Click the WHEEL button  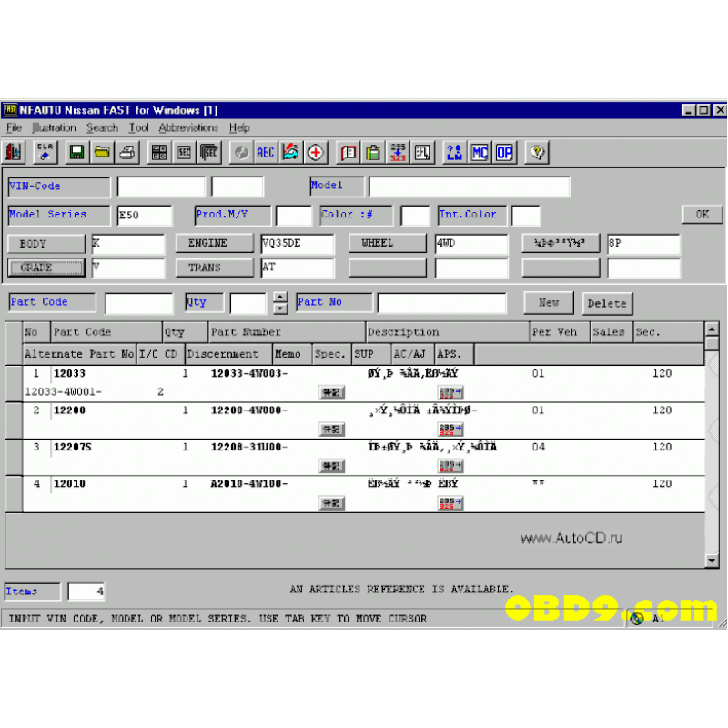388,243
